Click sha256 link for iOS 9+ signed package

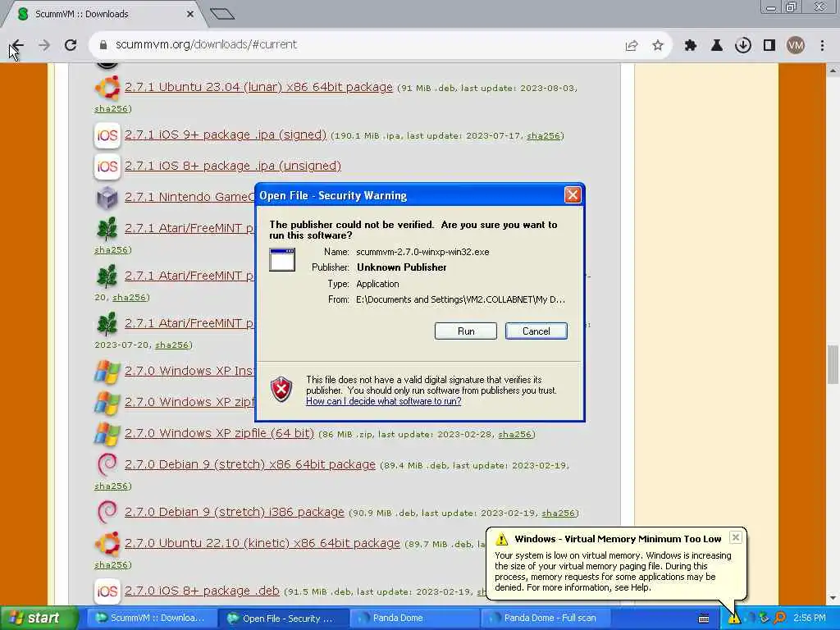pyautogui.click(x=543, y=136)
